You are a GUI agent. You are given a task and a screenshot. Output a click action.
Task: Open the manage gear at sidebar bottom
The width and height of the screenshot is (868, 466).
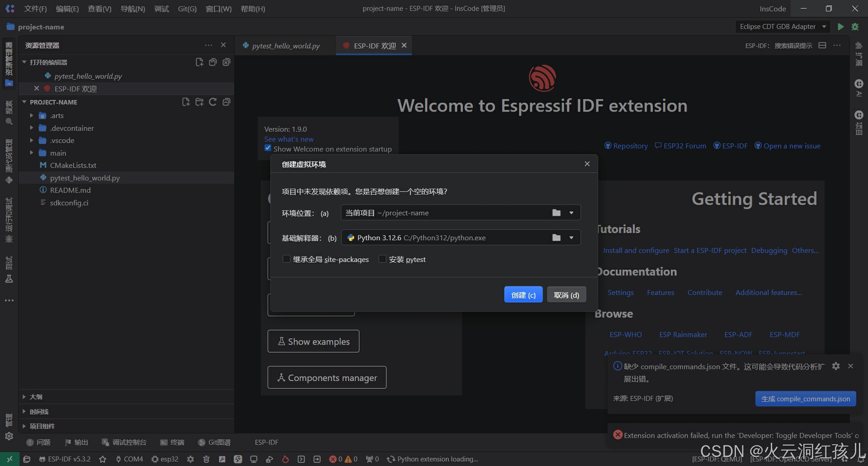(x=9, y=436)
